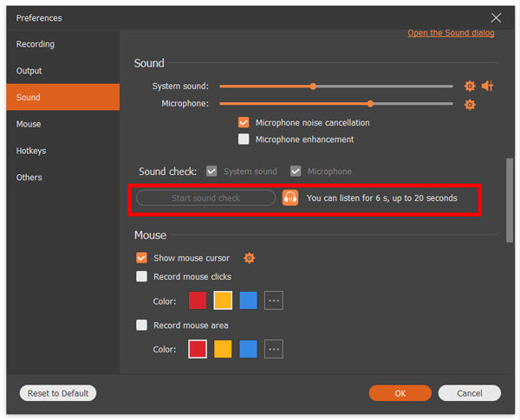This screenshot has width=520, height=420.
Task: Open Microphone settings gear icon
Action: (470, 105)
